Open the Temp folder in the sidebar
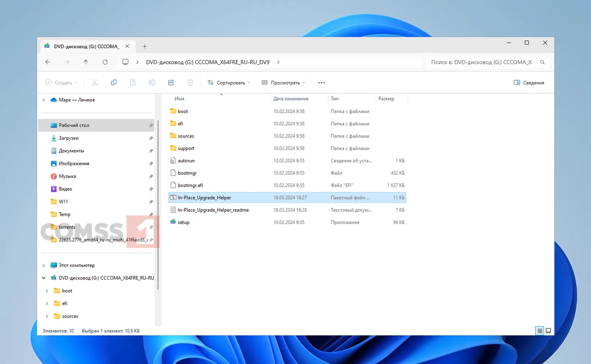Viewport: 591px width, 364px height. coord(96,214)
